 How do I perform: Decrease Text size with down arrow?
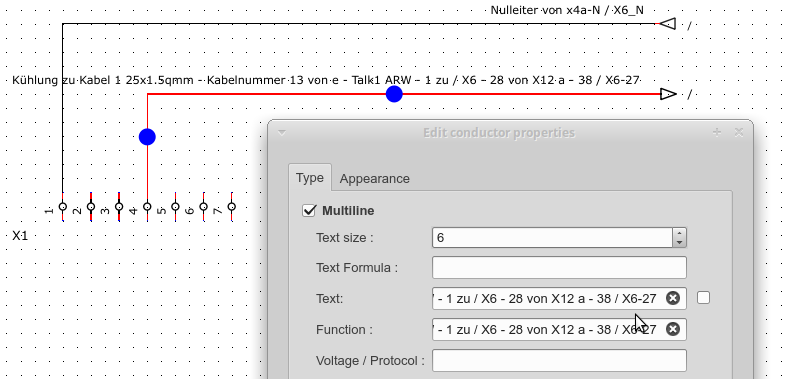[x=680, y=242]
